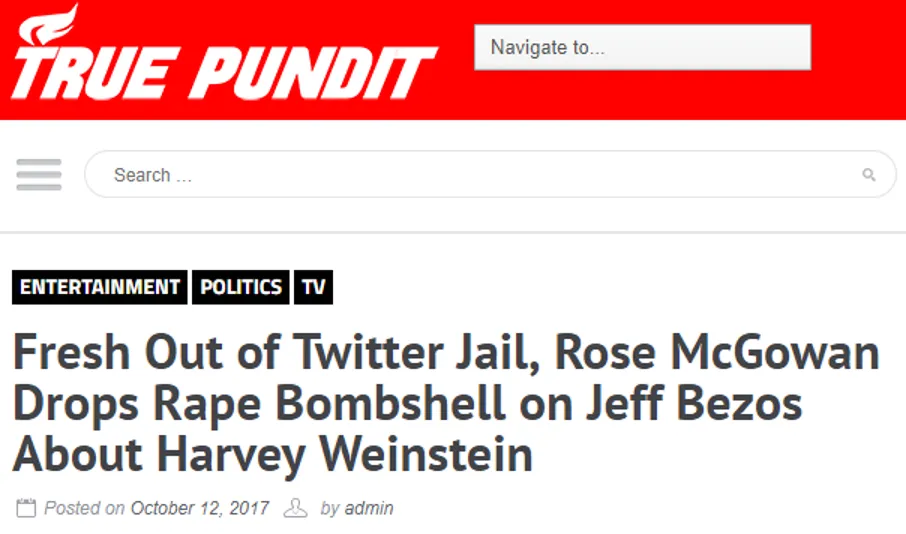Image resolution: width=906 pixels, height=534 pixels.
Task: Open the ENTERTAINMENT category tag
Action: click(x=99, y=287)
